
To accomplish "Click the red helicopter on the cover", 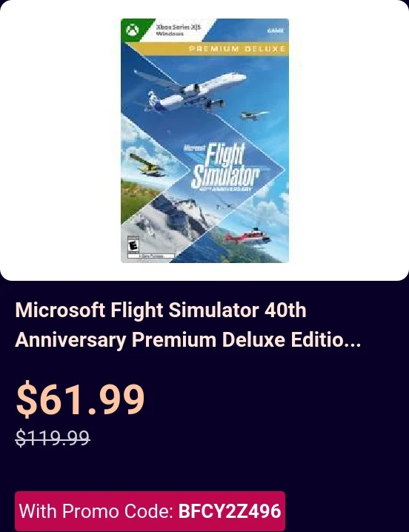I will click(x=247, y=236).
